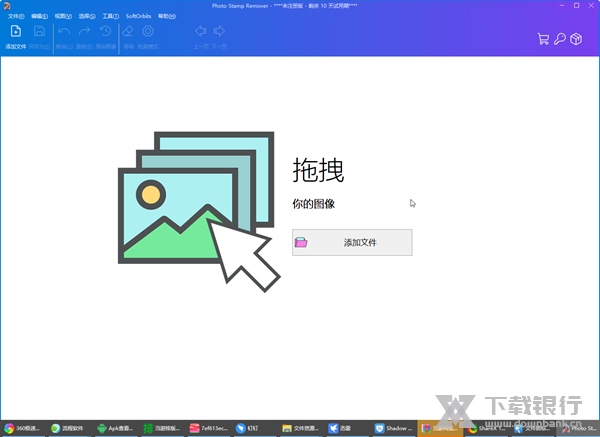The height and width of the screenshot is (437, 600).
Task: Open the green grid icon taskbar item
Action: coord(161,428)
